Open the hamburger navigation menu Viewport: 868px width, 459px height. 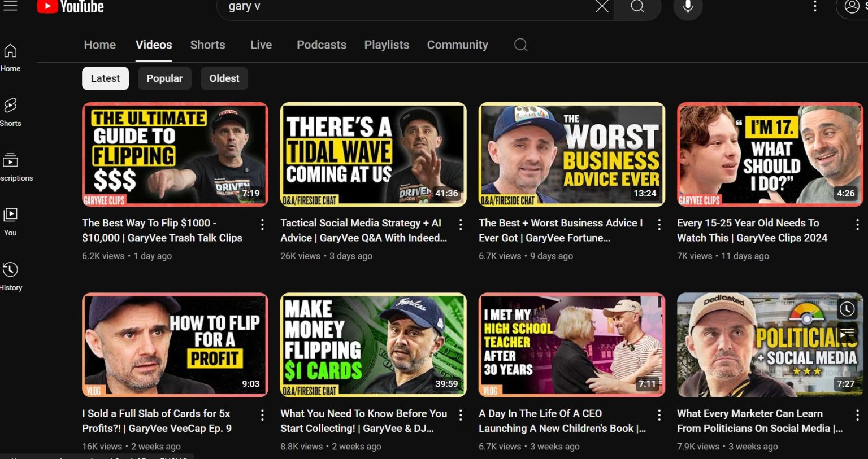click(x=10, y=7)
